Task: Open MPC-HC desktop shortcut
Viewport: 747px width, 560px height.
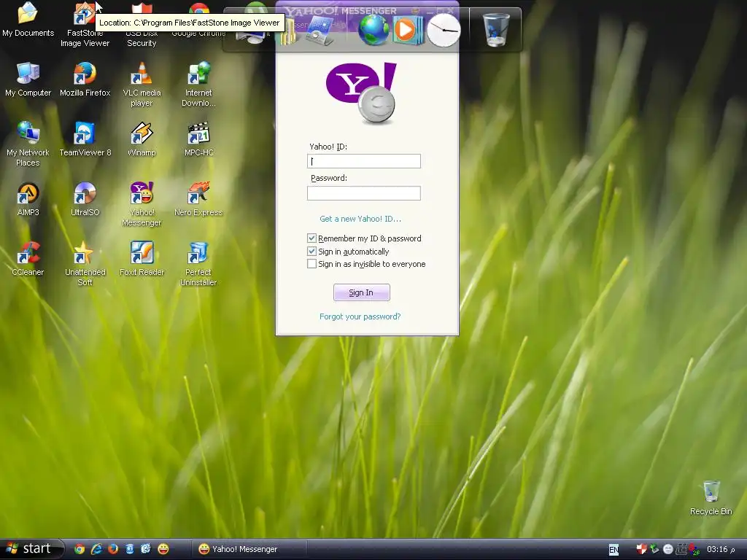Action: (x=198, y=139)
